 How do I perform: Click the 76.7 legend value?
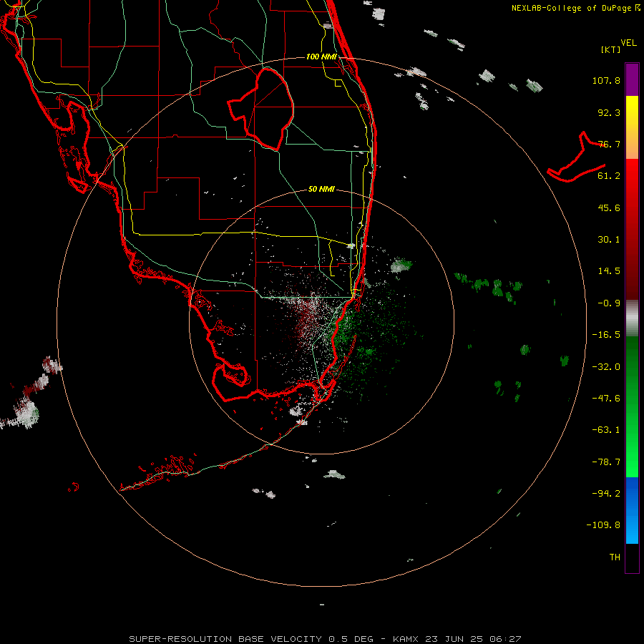point(609,144)
